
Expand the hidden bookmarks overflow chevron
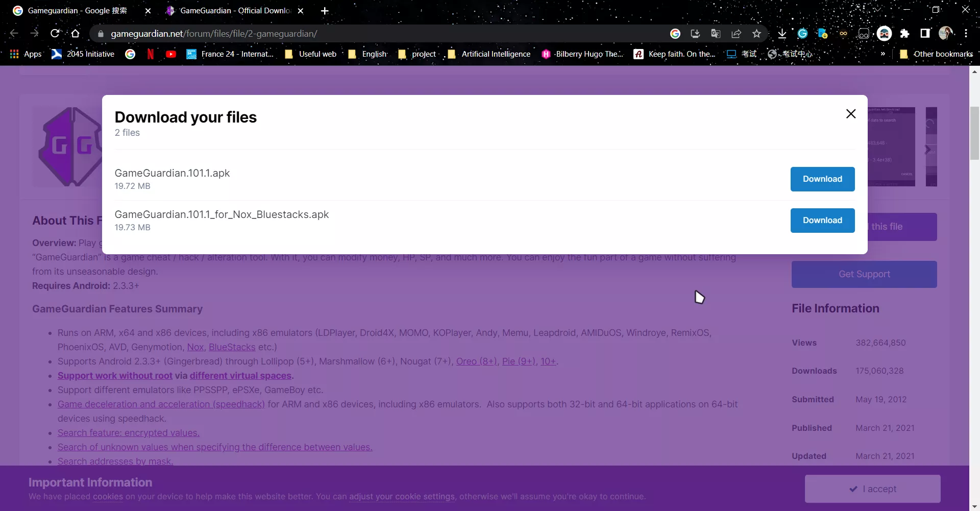tap(883, 54)
